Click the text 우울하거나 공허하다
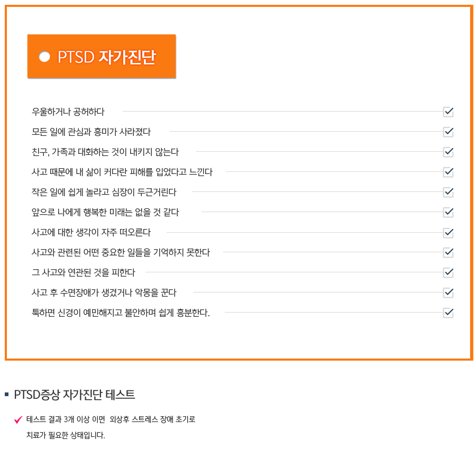This screenshot has width=476, height=476. pyautogui.click(x=68, y=112)
